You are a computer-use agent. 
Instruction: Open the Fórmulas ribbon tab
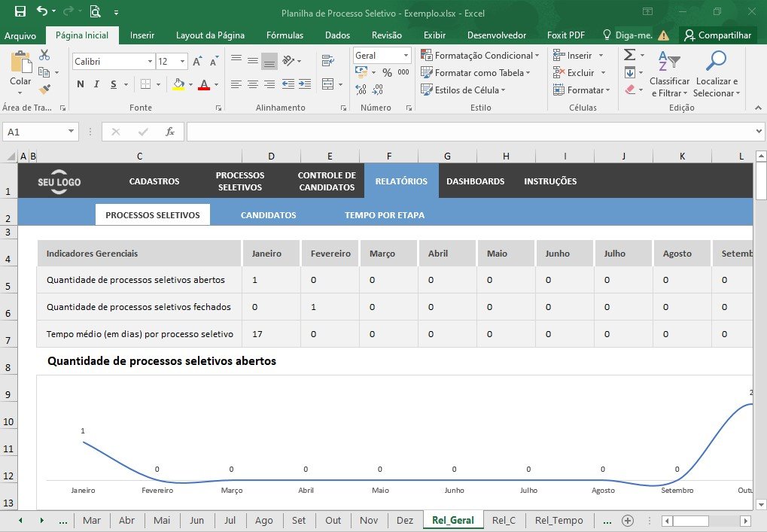click(285, 35)
